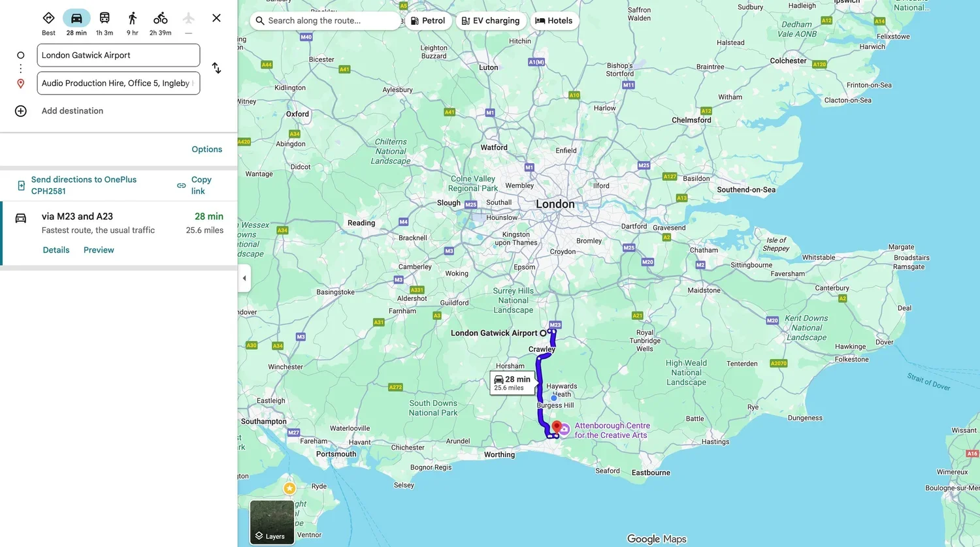This screenshot has height=547, width=980.
Task: Filter by Petrol stations
Action: pos(428,21)
